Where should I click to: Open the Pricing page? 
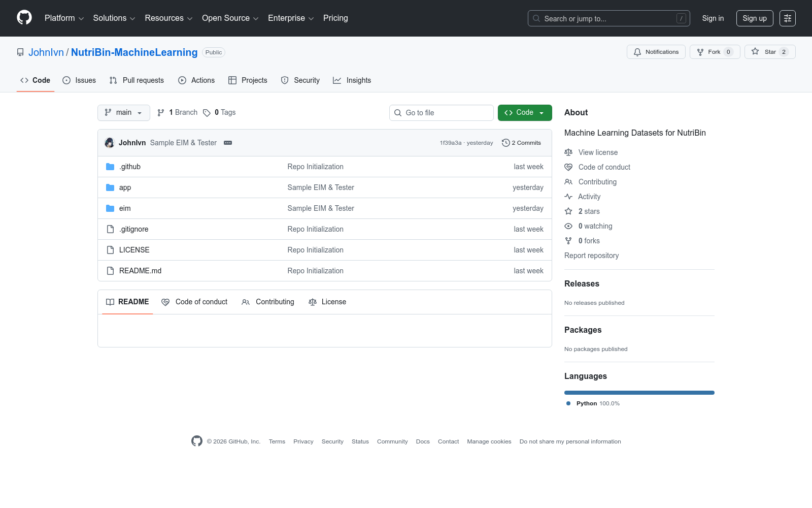335,18
